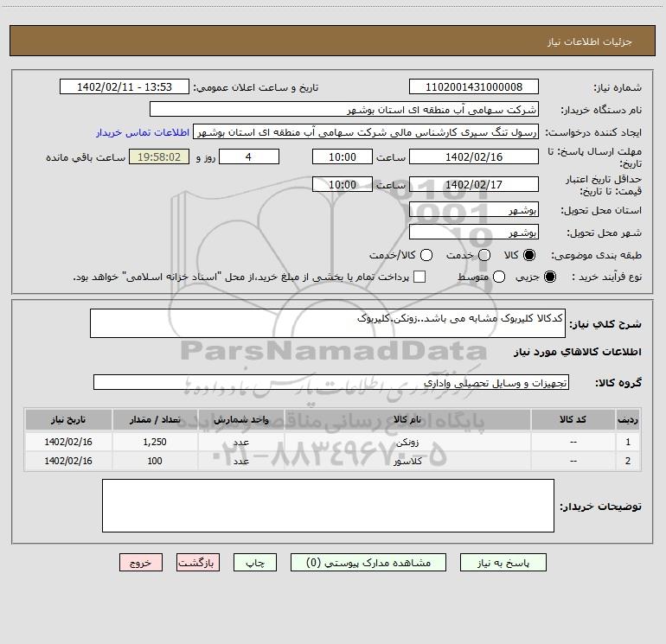This screenshot has width=666, height=644.
Task: Choose the جزیی purchase type radio
Action: [x=549, y=277]
